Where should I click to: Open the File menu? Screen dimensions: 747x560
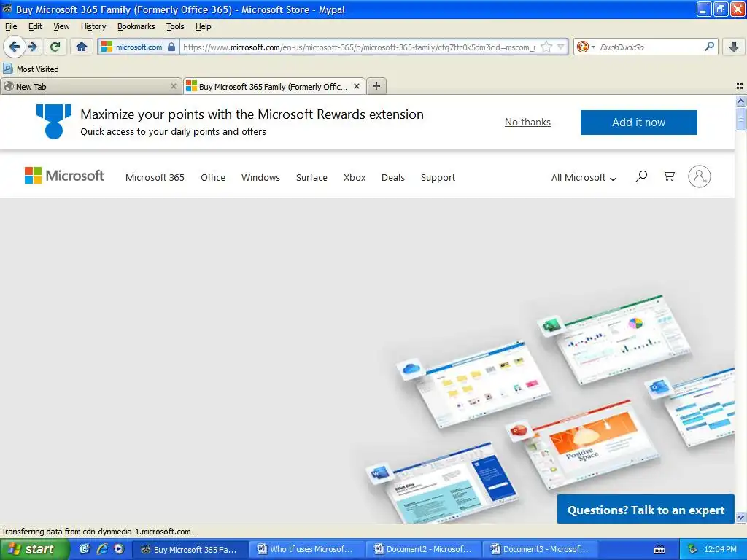click(x=11, y=26)
